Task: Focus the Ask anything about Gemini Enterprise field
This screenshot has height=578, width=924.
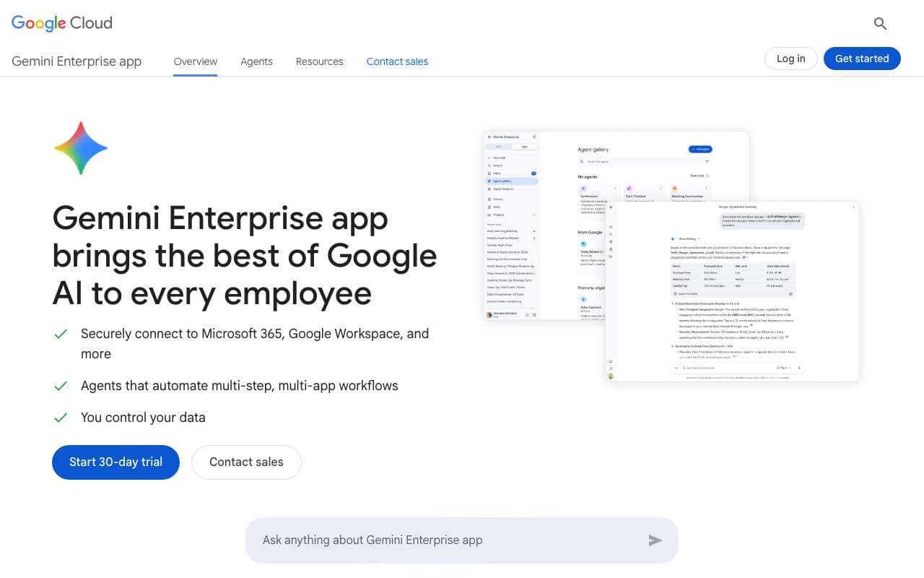Action: click(x=462, y=540)
